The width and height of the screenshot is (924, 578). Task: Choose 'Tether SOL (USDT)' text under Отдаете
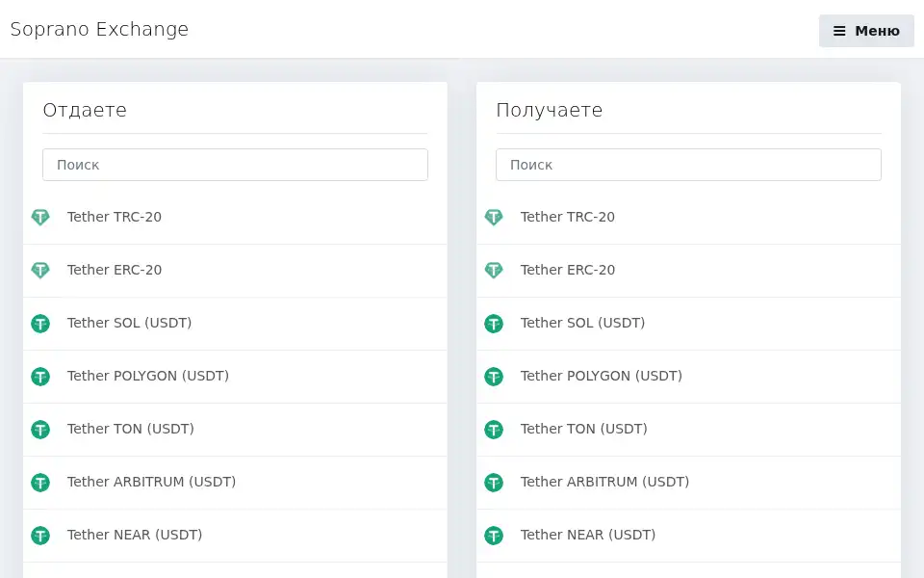(130, 324)
